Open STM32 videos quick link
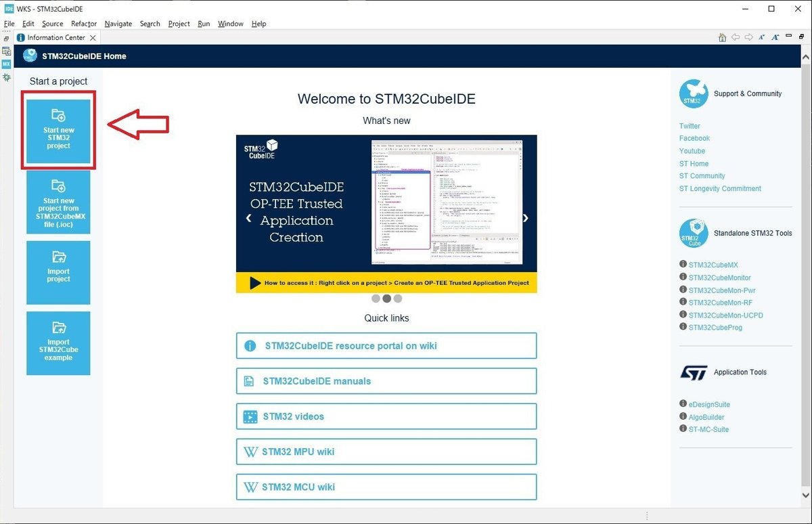Viewport: 812px width, 524px height. point(386,416)
